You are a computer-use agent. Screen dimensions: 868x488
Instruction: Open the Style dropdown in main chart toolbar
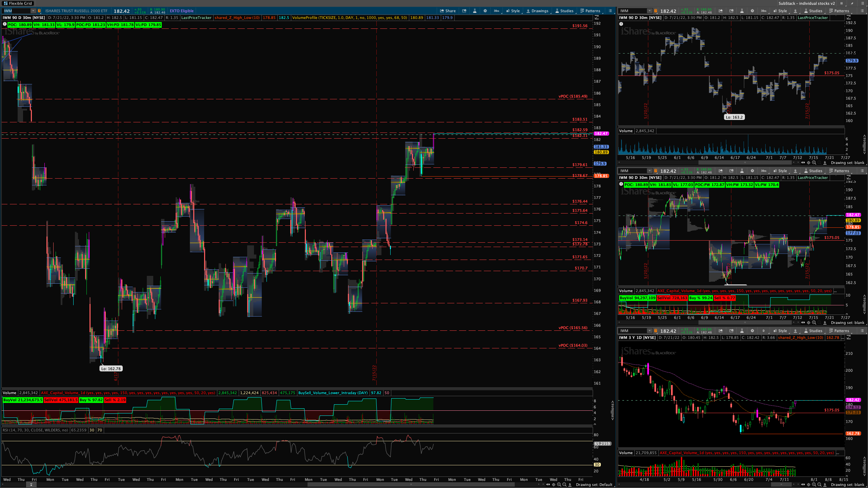pos(513,11)
